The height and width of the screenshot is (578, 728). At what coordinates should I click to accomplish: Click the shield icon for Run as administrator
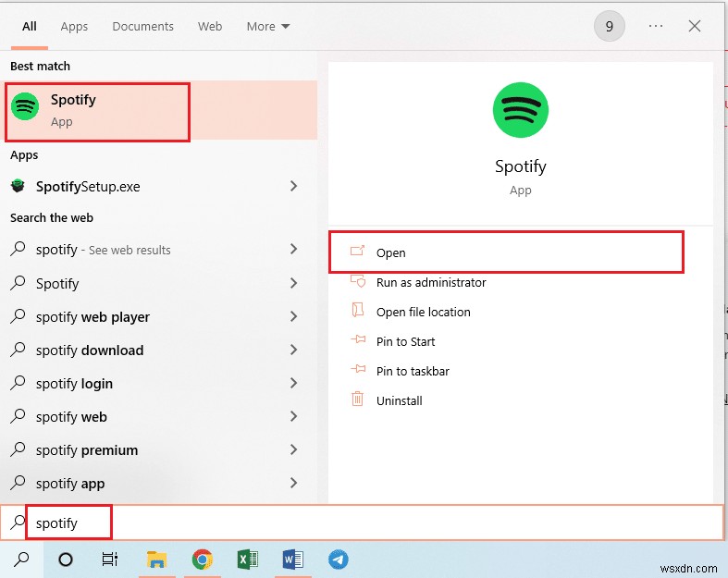click(x=357, y=281)
